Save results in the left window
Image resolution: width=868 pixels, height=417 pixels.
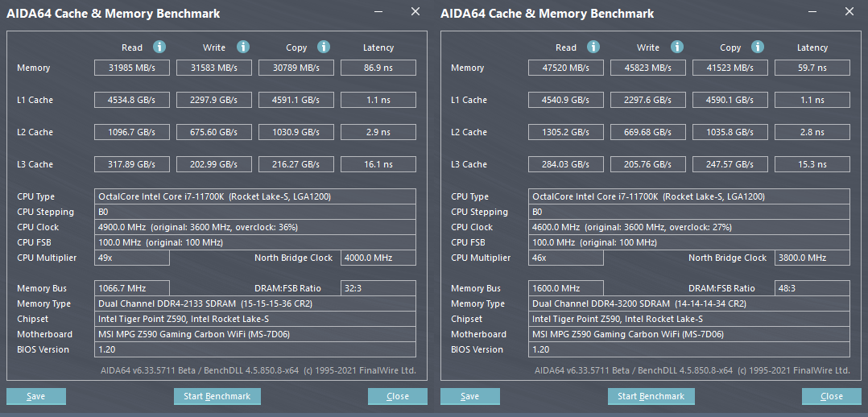pyautogui.click(x=36, y=396)
